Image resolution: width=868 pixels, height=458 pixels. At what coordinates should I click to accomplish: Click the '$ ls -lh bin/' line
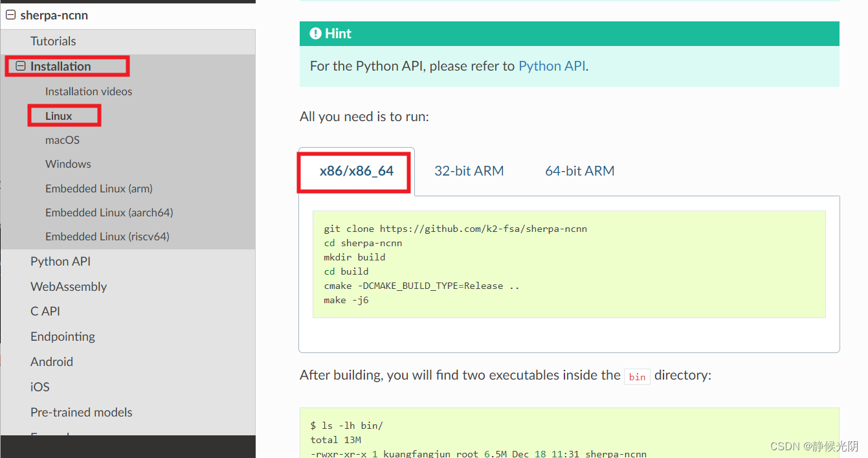pyautogui.click(x=347, y=426)
